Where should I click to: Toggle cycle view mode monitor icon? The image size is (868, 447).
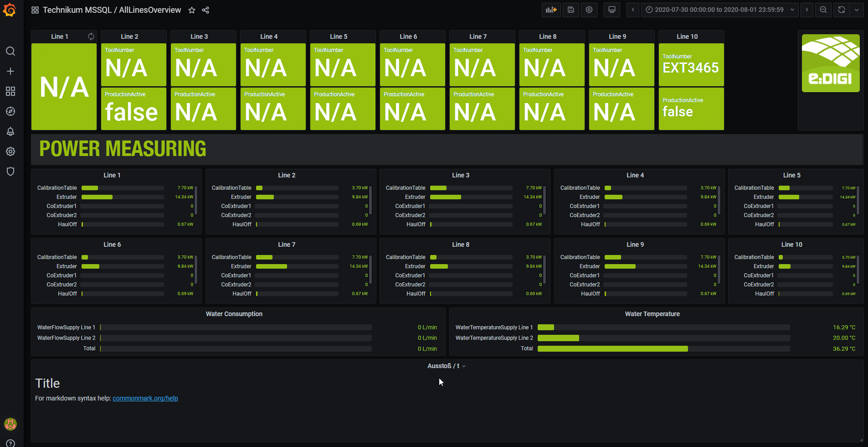coord(612,10)
